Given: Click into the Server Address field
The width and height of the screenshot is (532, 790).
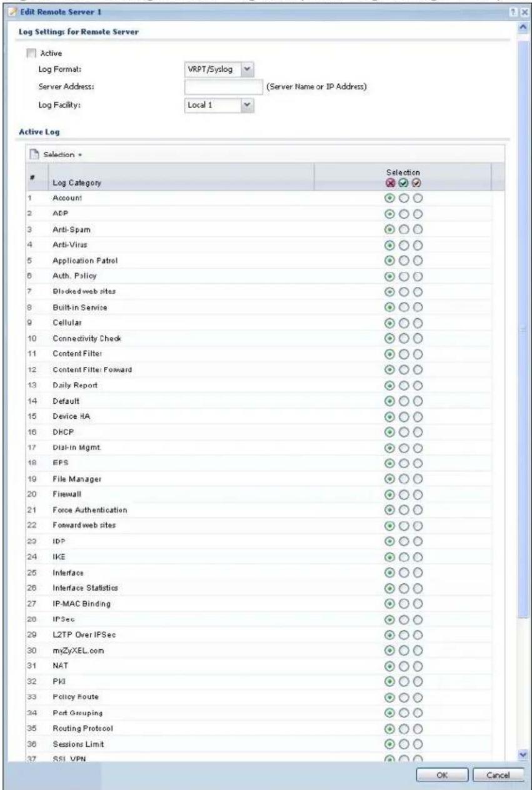Looking at the screenshot, I should [223, 86].
